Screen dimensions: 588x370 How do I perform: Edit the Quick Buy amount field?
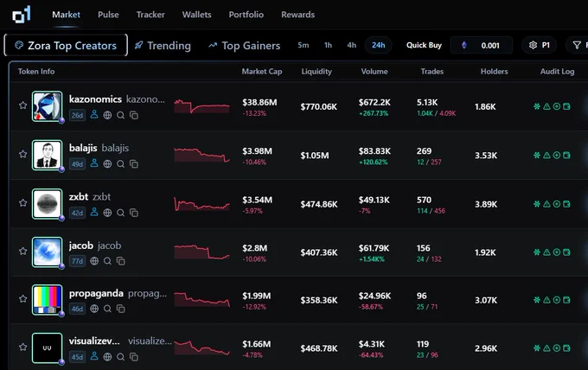(482, 45)
